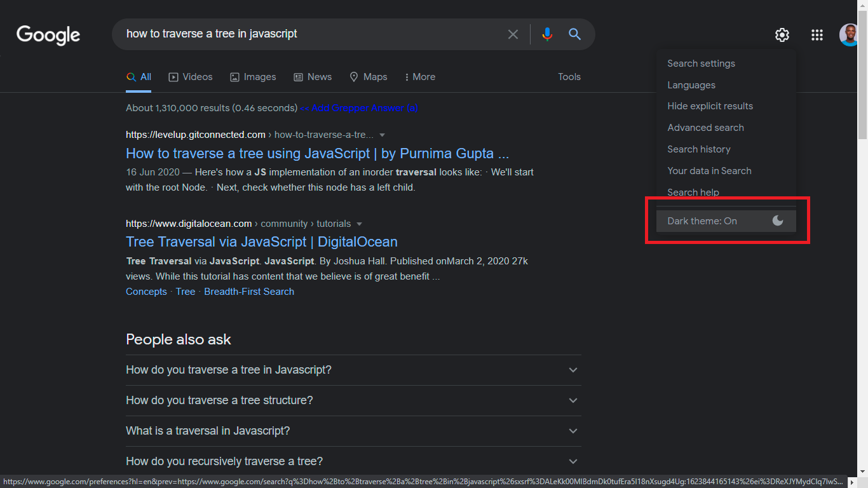Expand "How do you traverse a tree structure?"
This screenshot has width=868, height=488.
[353, 400]
